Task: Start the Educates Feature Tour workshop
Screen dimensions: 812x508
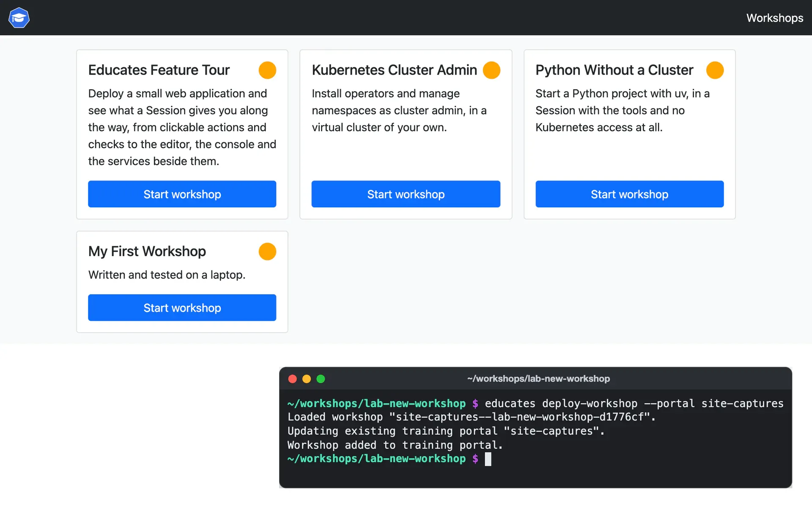Action: coord(182,194)
